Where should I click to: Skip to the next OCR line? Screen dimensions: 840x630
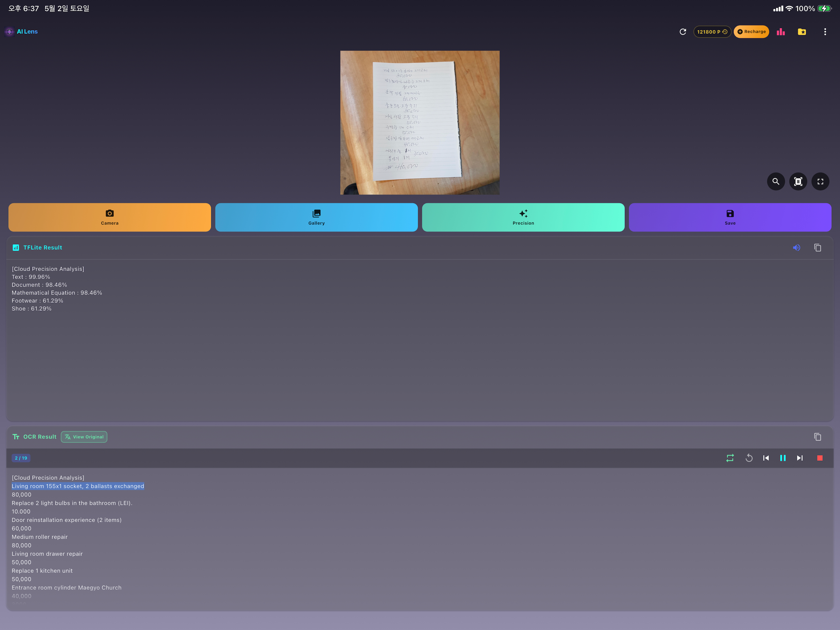pyautogui.click(x=799, y=458)
